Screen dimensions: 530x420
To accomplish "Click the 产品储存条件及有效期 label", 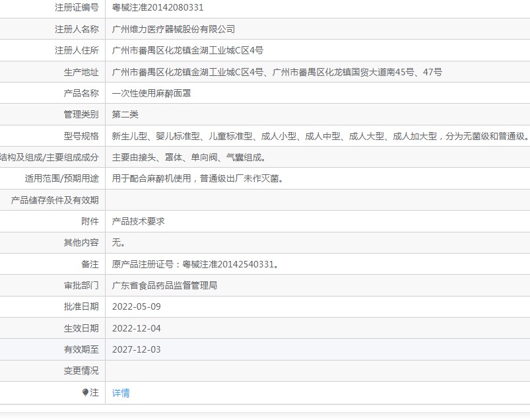I will (55, 200).
